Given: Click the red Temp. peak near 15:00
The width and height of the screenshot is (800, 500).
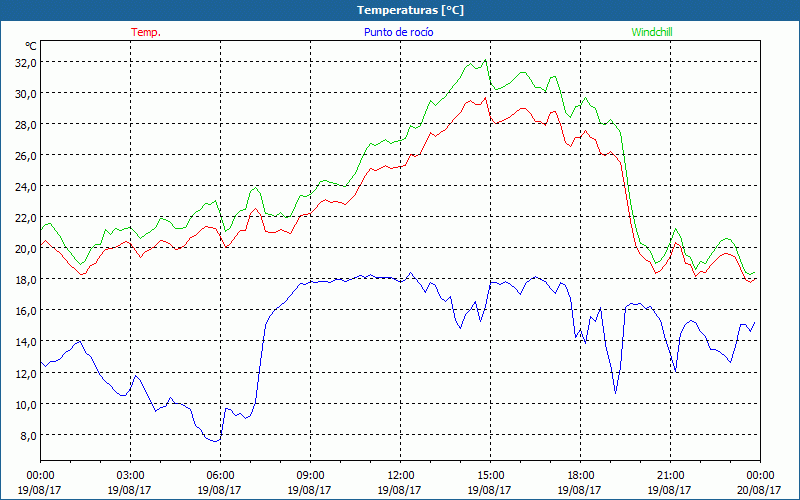Looking at the screenshot, I should click(485, 98).
